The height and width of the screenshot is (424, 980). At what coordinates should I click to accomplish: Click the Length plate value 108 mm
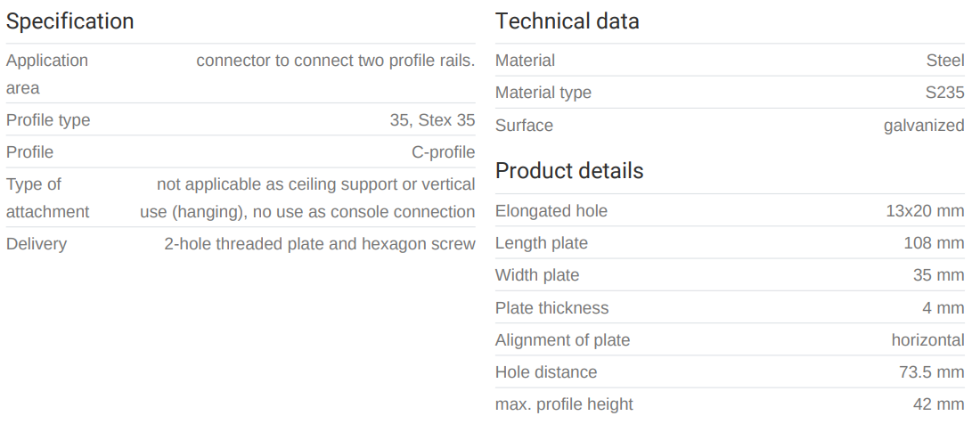click(x=934, y=243)
